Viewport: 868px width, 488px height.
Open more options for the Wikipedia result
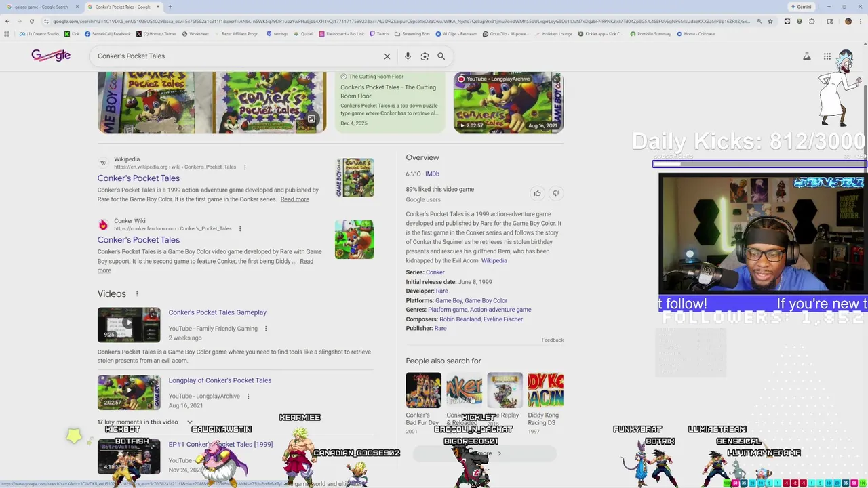[x=245, y=167]
